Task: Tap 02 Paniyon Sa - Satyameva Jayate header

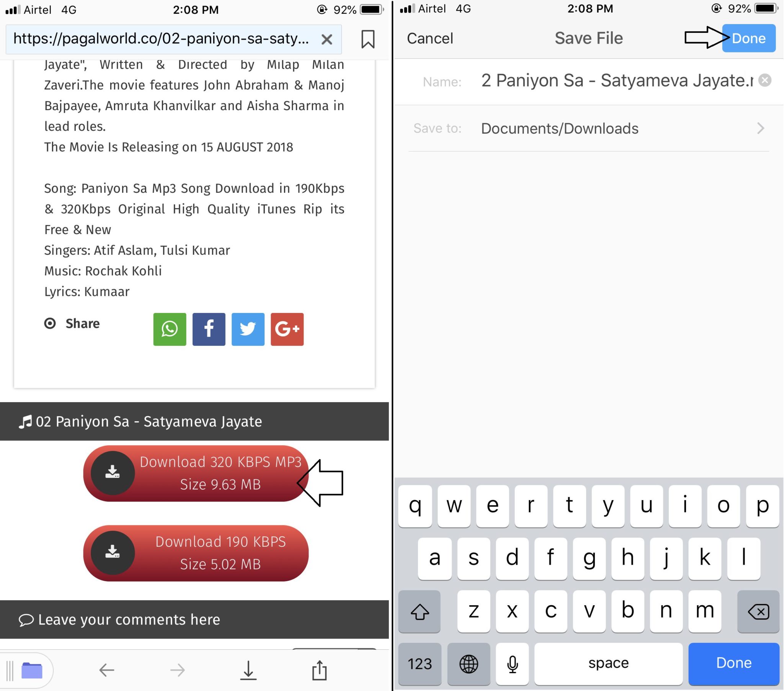Action: (x=194, y=421)
